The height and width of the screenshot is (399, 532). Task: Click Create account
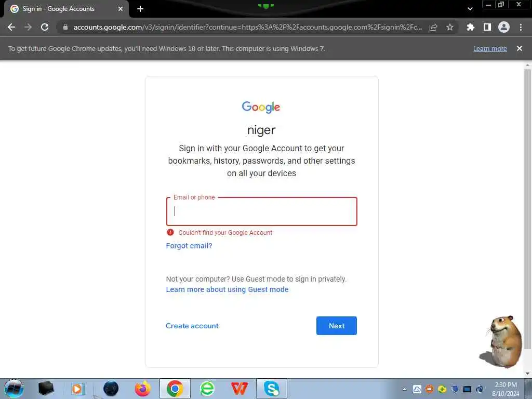192,326
